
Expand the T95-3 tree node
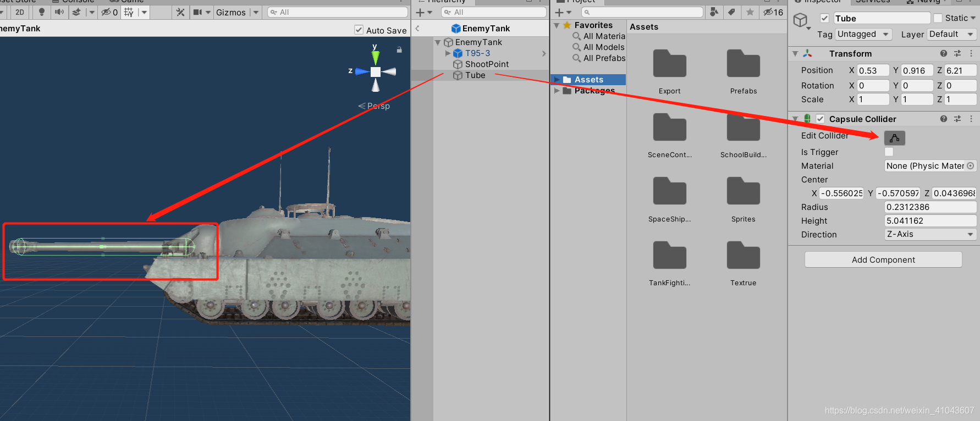tap(448, 53)
